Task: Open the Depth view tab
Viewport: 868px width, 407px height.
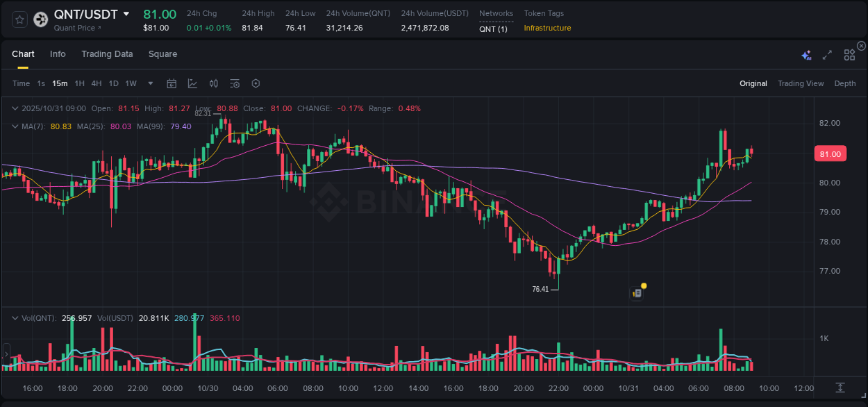Action: pos(845,83)
